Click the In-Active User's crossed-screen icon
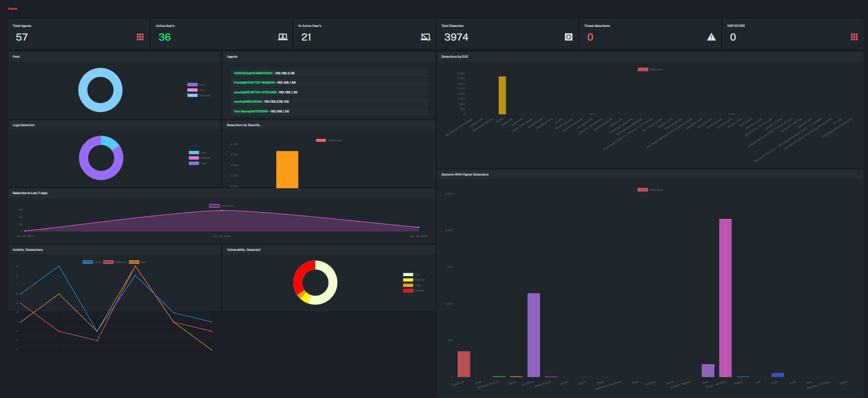This screenshot has width=868, height=398. pyautogui.click(x=425, y=37)
